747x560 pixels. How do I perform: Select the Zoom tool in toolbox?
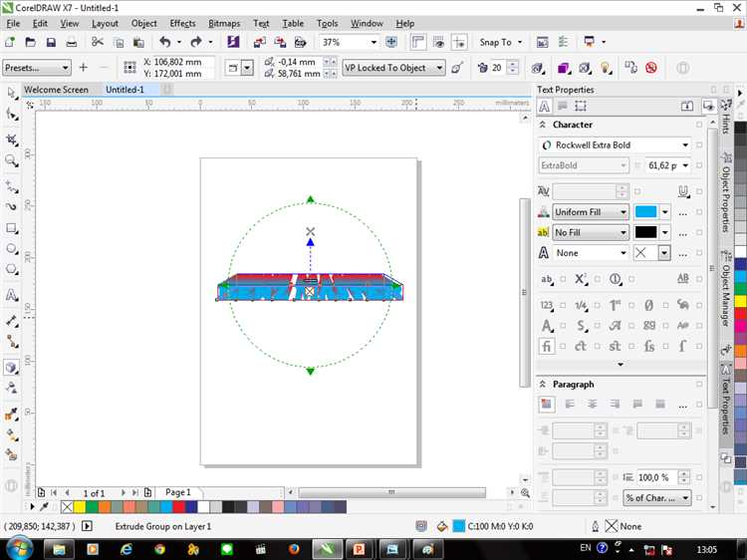[11, 160]
